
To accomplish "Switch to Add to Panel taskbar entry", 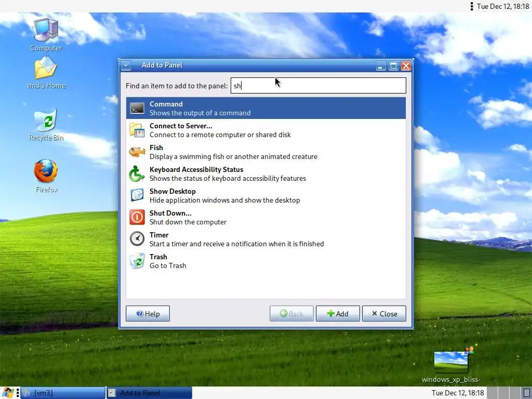I will pos(149,393).
